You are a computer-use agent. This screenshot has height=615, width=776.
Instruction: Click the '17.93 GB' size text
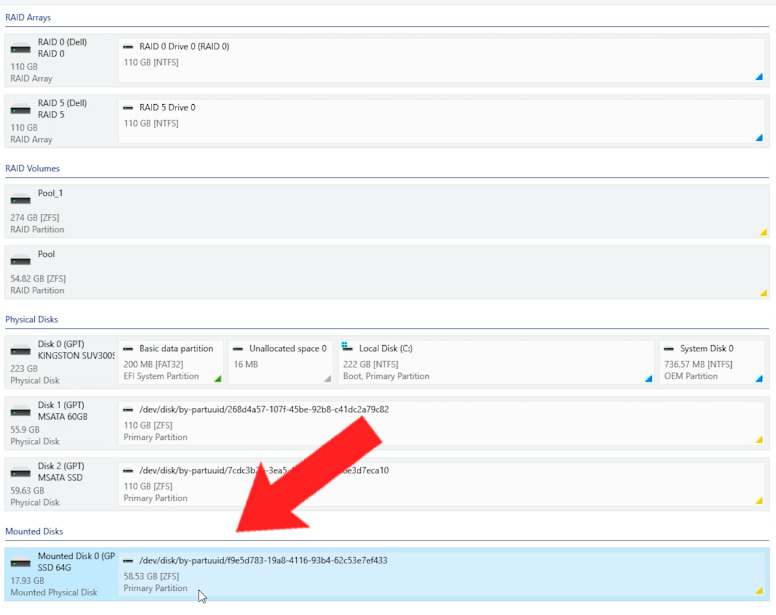click(x=27, y=580)
